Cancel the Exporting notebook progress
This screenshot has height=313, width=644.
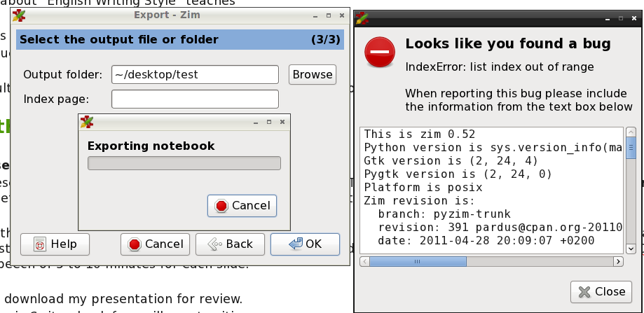[242, 205]
